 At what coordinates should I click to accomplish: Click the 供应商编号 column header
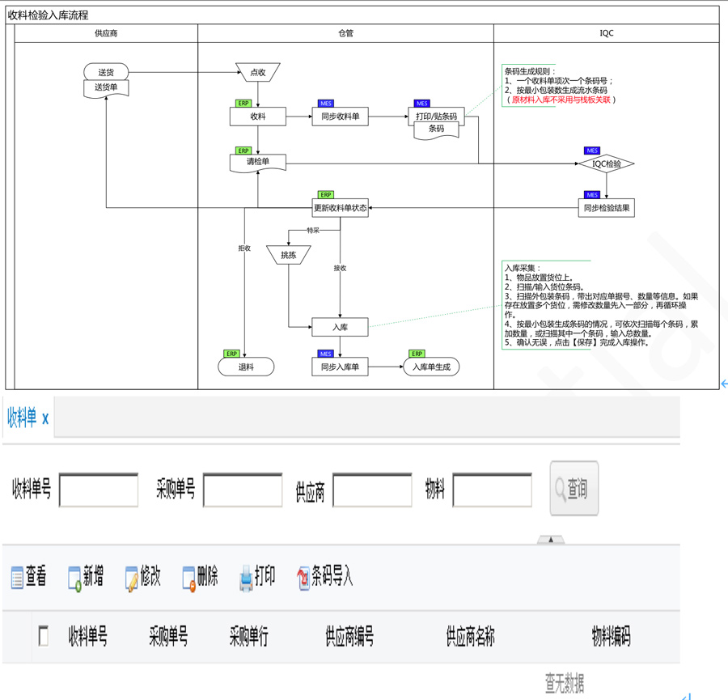349,636
